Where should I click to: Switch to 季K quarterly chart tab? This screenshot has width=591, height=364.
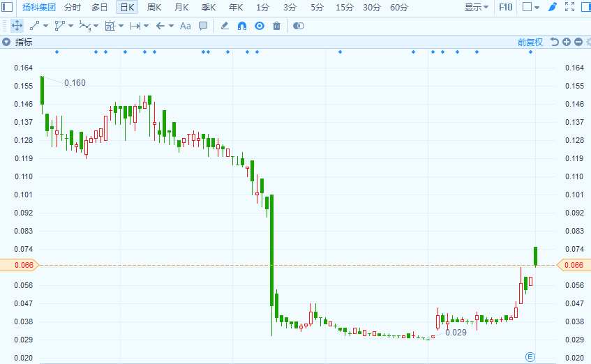[209, 7]
